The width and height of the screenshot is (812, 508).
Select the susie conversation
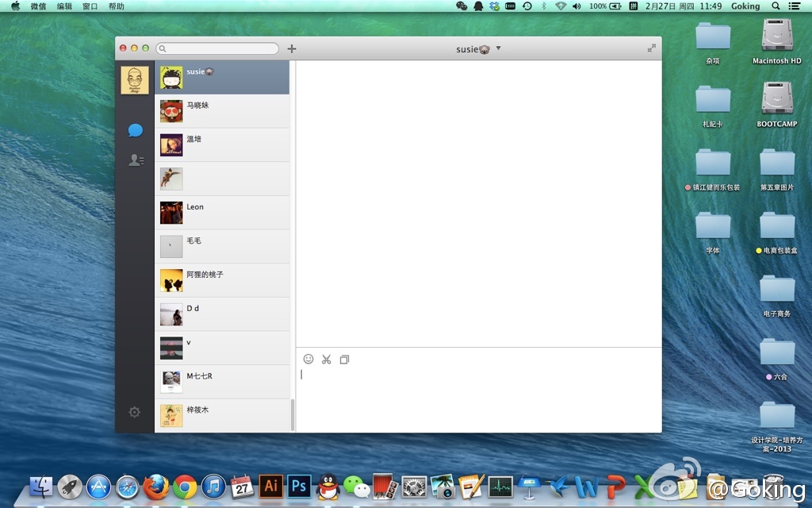pyautogui.click(x=222, y=77)
